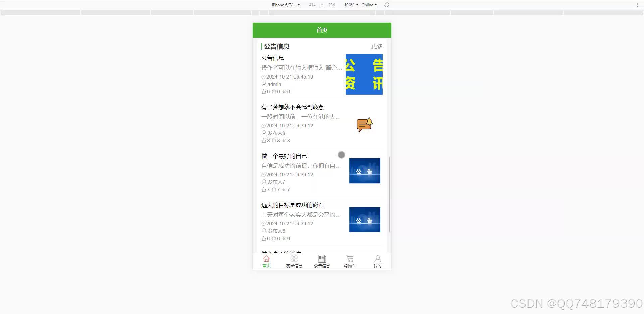Viewport: 644px width, 314px height.
Task: Open the Online throttling dropdown
Action: pyautogui.click(x=369, y=5)
